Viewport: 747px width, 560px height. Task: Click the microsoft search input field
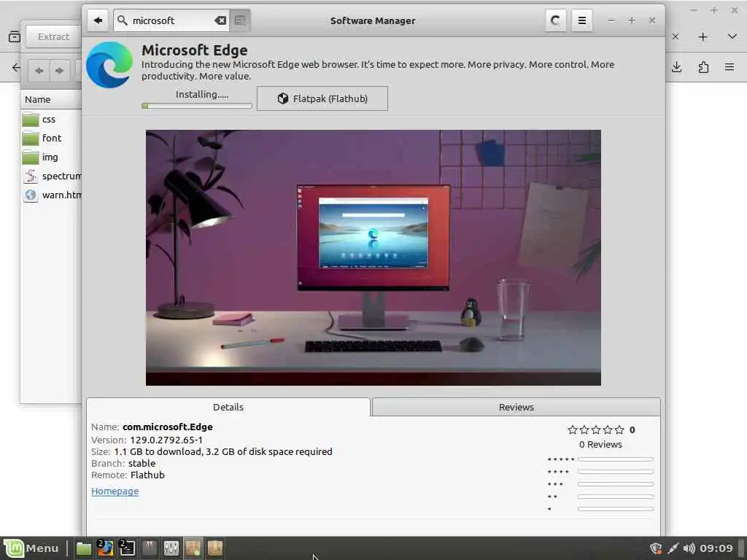tap(171, 20)
